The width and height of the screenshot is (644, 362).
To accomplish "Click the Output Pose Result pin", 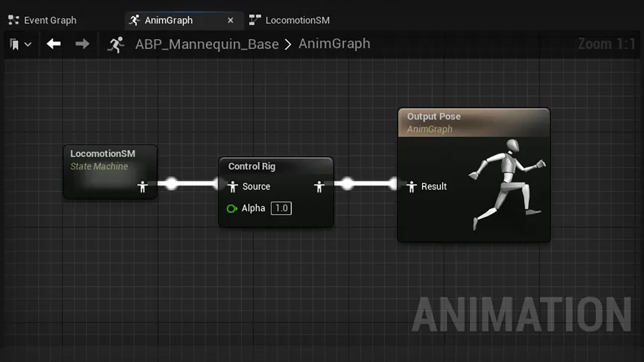I will [411, 187].
